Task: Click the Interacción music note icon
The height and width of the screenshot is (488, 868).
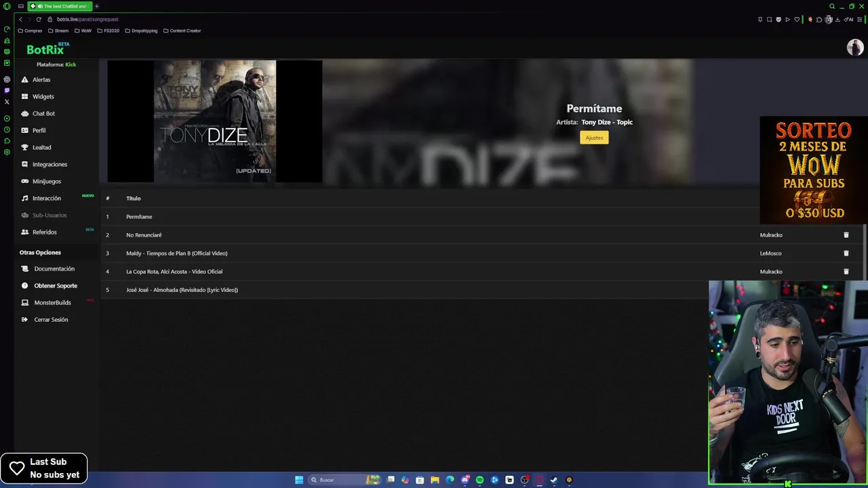Action: pyautogui.click(x=25, y=199)
